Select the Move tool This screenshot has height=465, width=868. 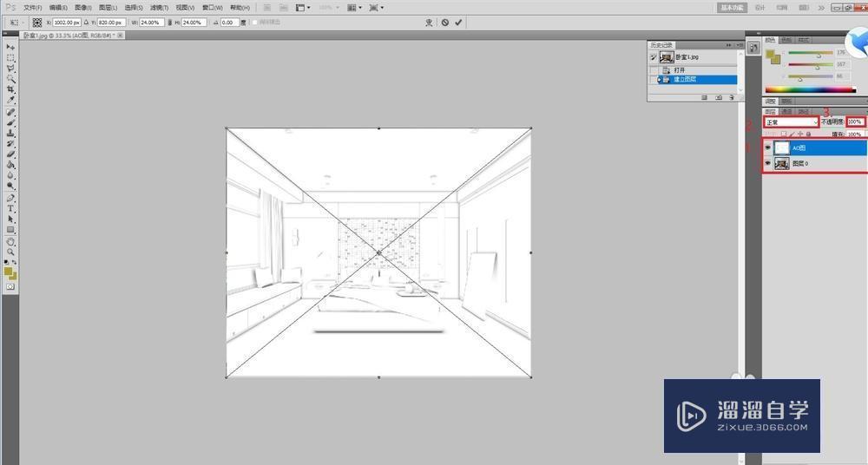(x=10, y=48)
